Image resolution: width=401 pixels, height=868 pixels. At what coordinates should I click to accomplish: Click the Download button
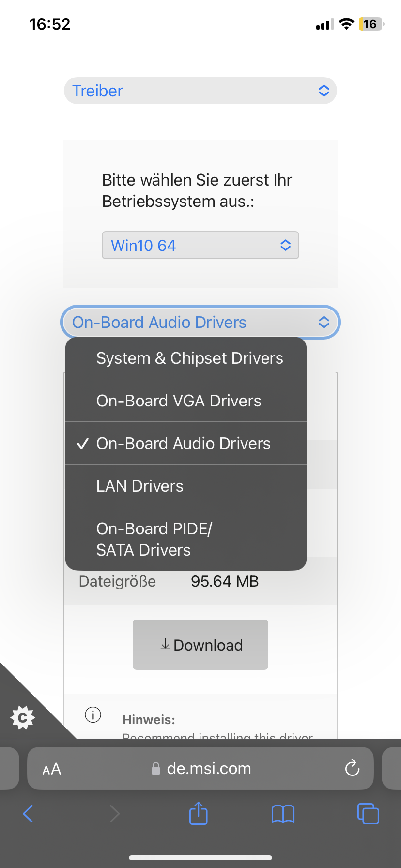tap(200, 645)
